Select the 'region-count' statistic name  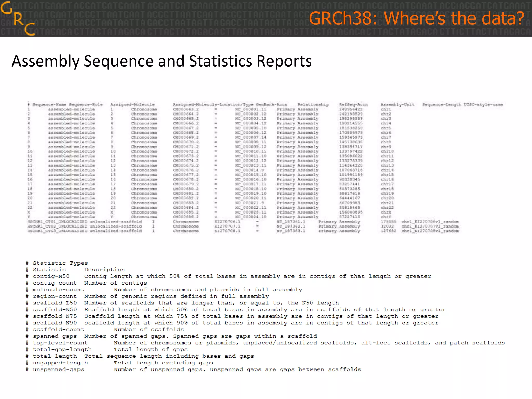coord(55,296)
